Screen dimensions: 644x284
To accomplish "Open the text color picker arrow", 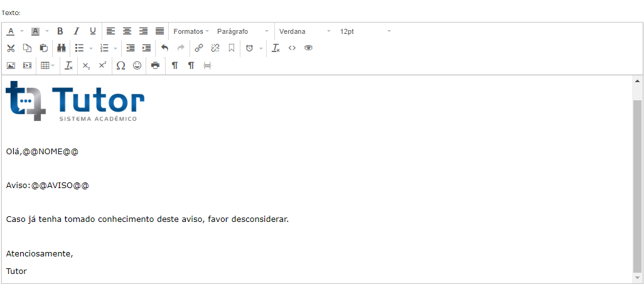I will [x=22, y=31].
